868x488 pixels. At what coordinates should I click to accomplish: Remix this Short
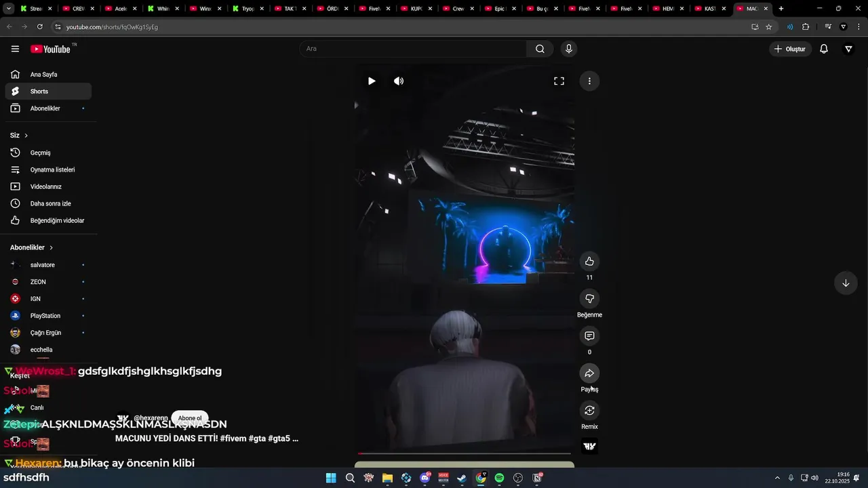pyautogui.click(x=589, y=411)
